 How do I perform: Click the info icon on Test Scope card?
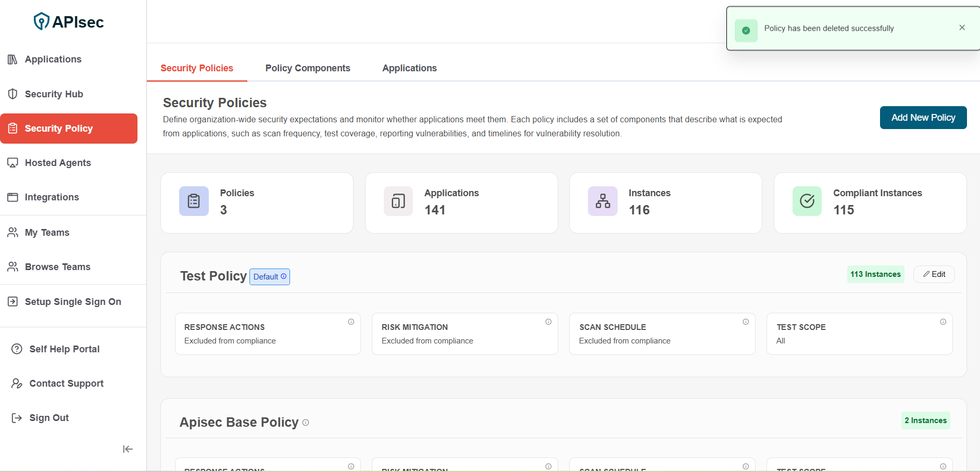click(x=943, y=322)
